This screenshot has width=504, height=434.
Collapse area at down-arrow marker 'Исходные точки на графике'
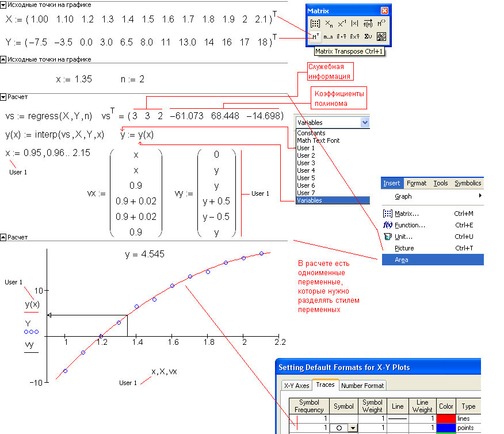(3, 5)
